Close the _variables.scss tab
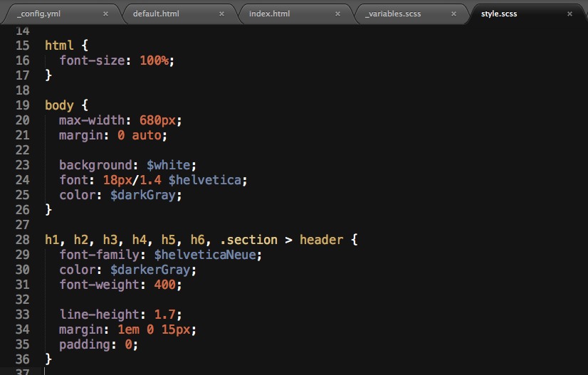Screen dimensions: 588x375 tap(454, 14)
